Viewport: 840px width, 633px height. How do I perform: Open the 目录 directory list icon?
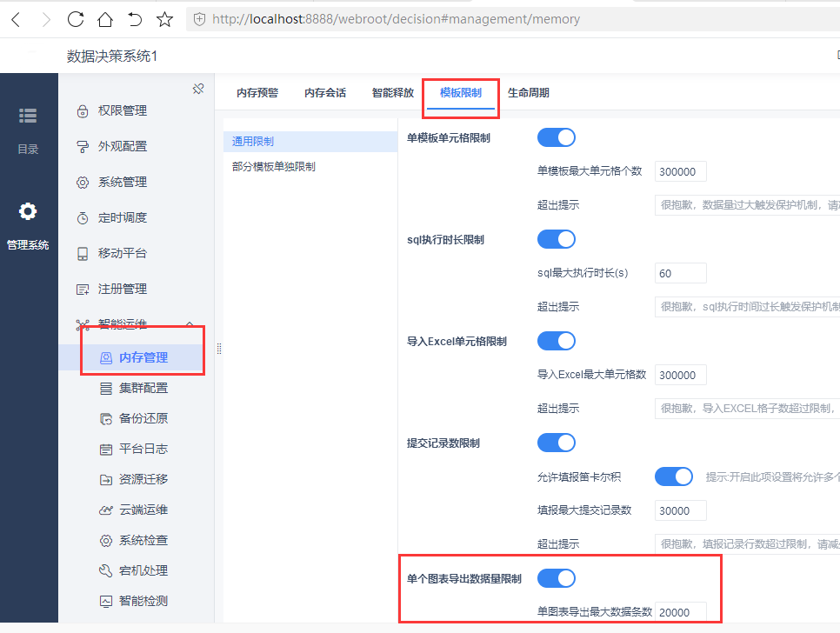click(28, 116)
